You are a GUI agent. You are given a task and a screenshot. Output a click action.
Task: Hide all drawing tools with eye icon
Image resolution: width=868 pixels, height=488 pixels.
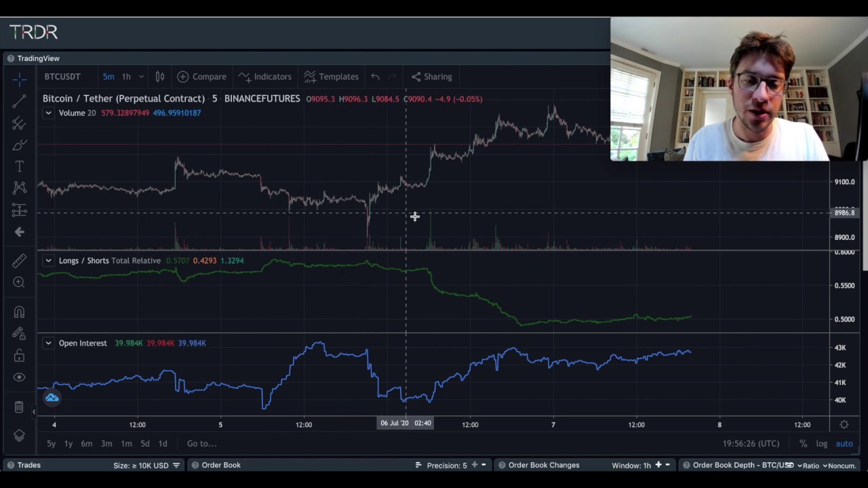point(19,378)
